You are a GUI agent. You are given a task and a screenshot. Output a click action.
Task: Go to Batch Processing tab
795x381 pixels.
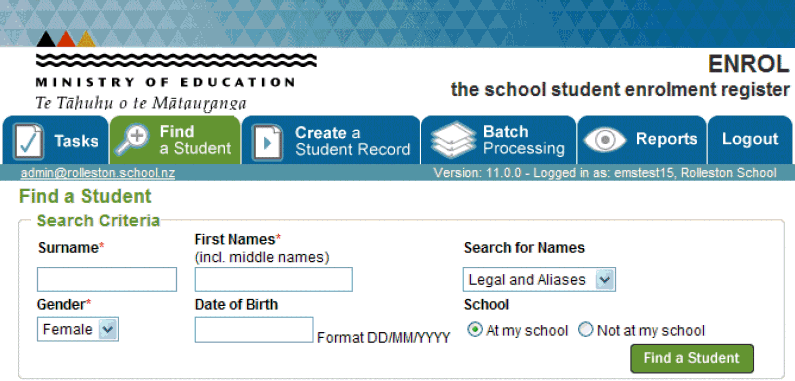[498, 140]
